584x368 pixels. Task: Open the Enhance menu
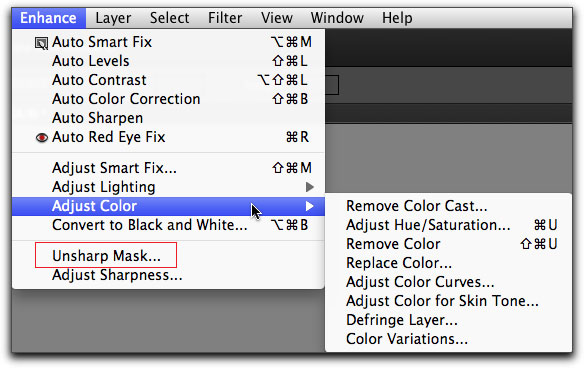(x=48, y=18)
